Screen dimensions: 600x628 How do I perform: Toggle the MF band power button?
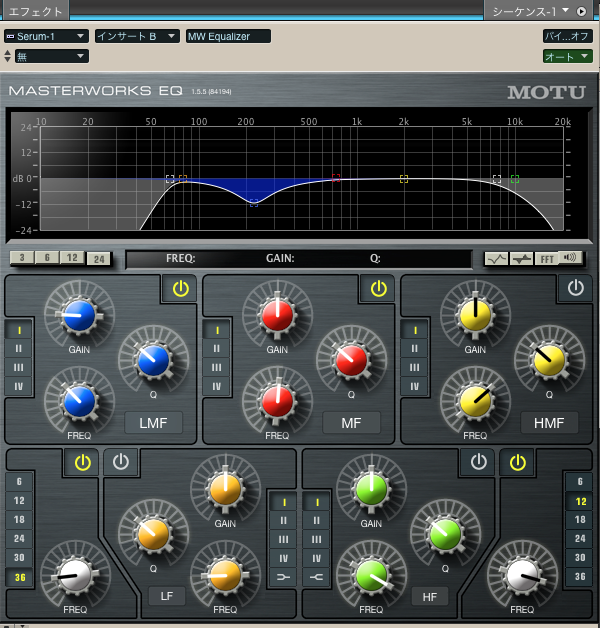pos(379,288)
